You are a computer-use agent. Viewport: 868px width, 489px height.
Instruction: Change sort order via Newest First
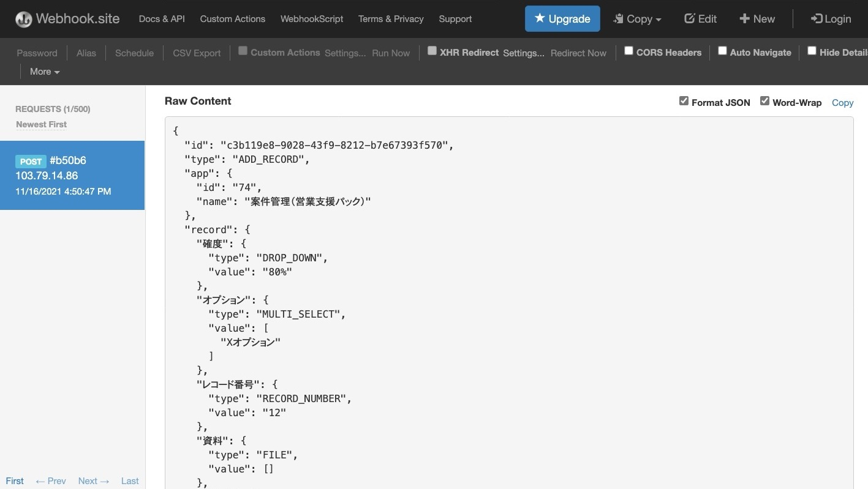click(41, 124)
